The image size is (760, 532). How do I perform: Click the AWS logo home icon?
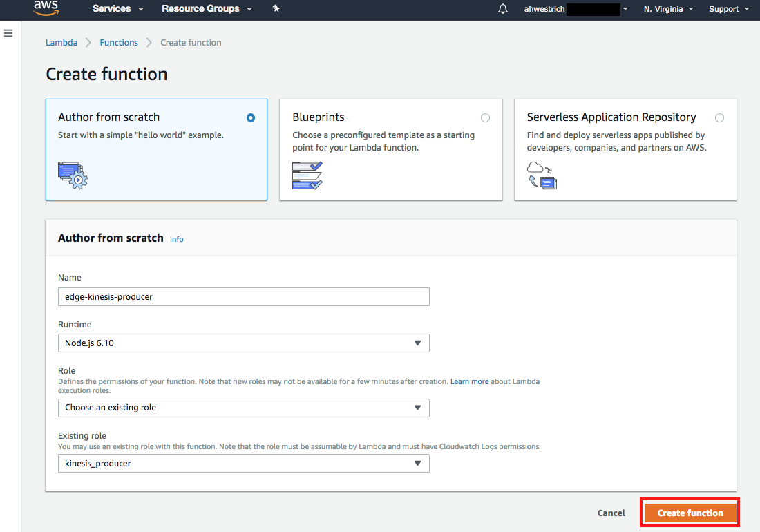[46, 8]
